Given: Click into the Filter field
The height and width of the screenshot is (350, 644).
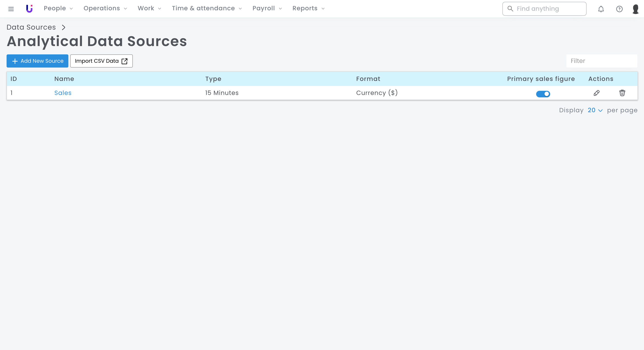Looking at the screenshot, I should pos(601,61).
